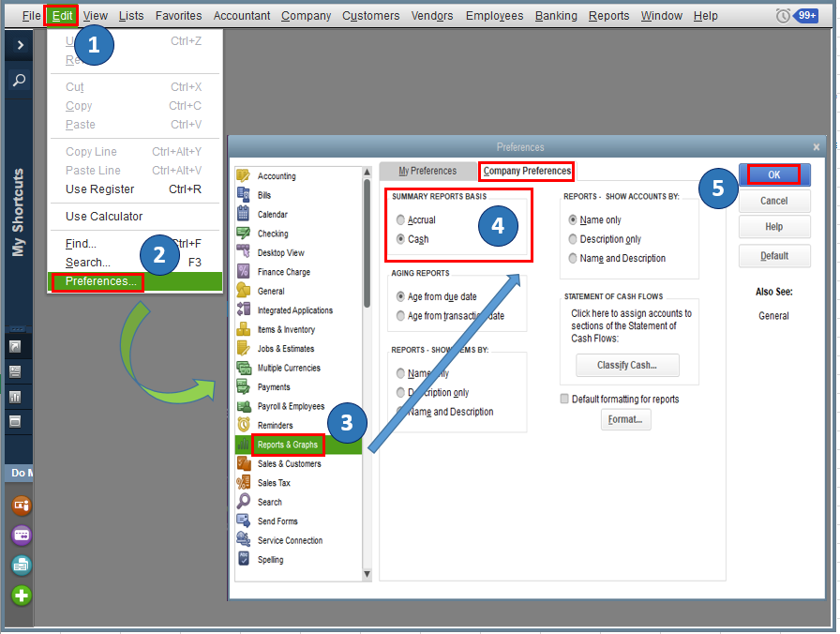Click the category list scroll-down arrow
The height and width of the screenshot is (634, 840).
click(367, 574)
